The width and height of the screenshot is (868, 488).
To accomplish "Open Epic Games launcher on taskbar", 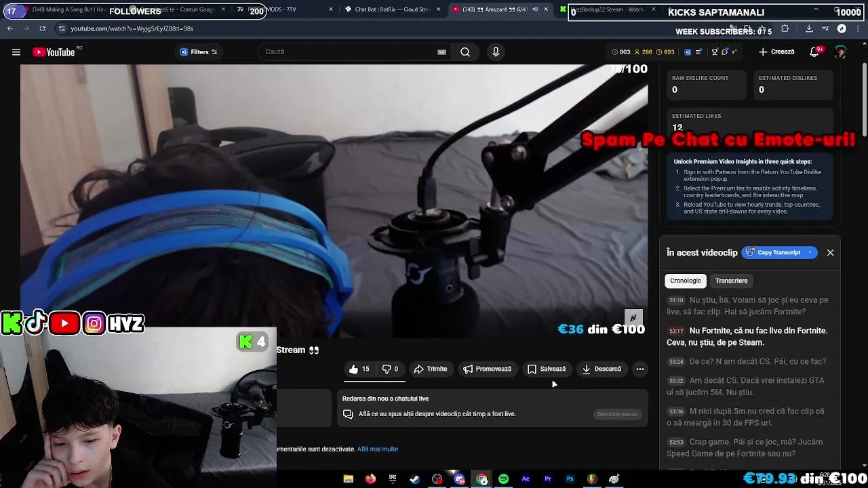I will pos(393,479).
